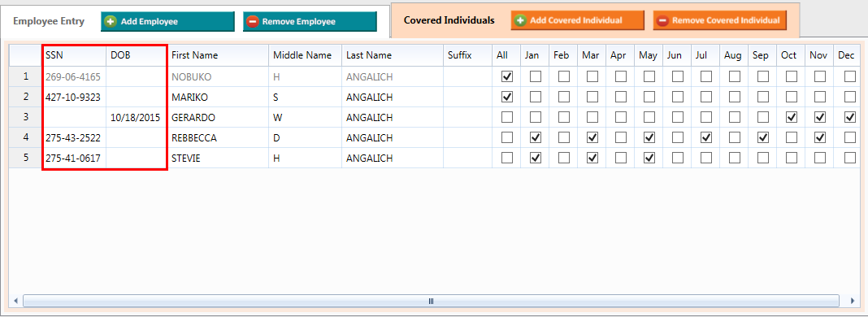Click the SSN cell 427-10-9323
This screenshot has width=868, height=317.
(x=74, y=97)
